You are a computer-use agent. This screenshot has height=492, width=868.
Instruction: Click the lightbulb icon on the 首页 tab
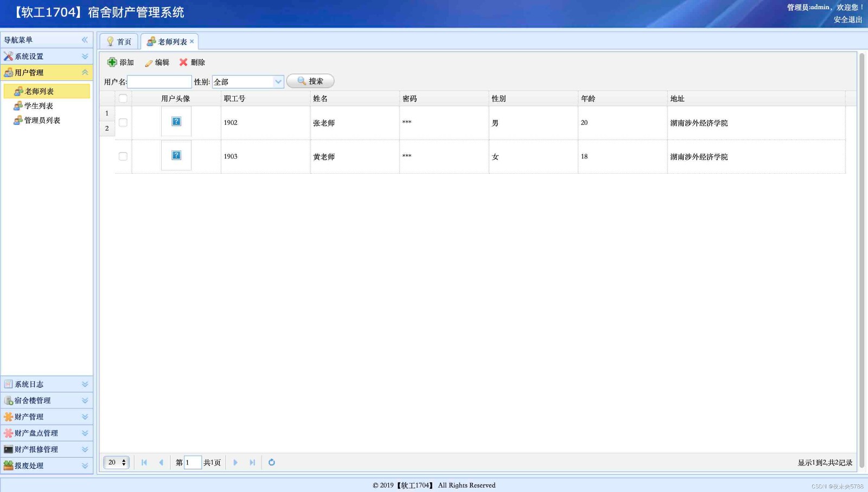[110, 42]
